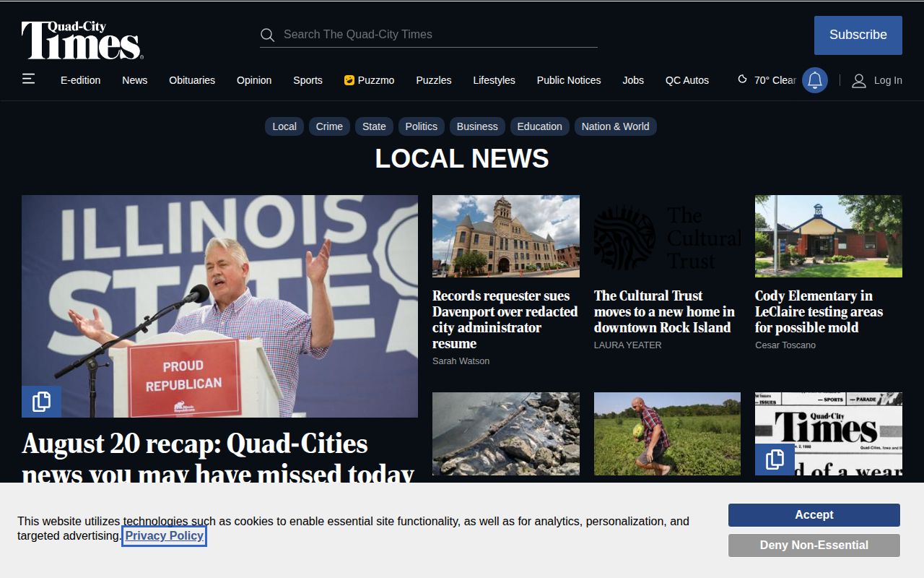Open the Privacy Policy link
Screen dimensions: 924x578
point(165,536)
